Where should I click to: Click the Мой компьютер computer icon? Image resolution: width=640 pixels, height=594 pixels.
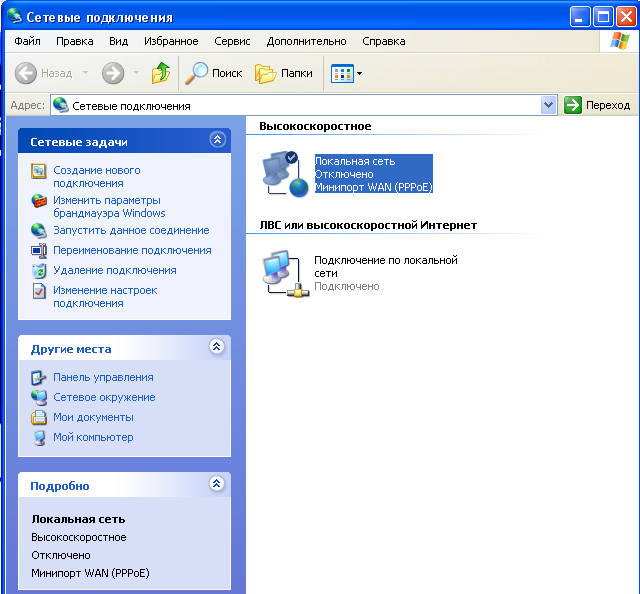[39, 438]
